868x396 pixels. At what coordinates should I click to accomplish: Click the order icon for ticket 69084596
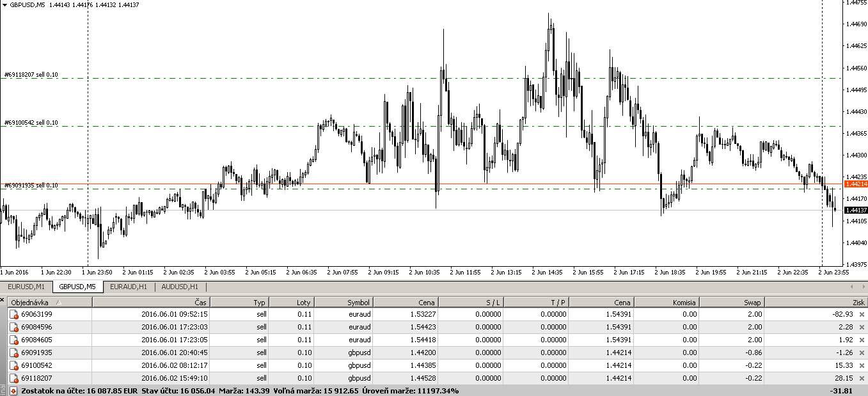[13, 327]
